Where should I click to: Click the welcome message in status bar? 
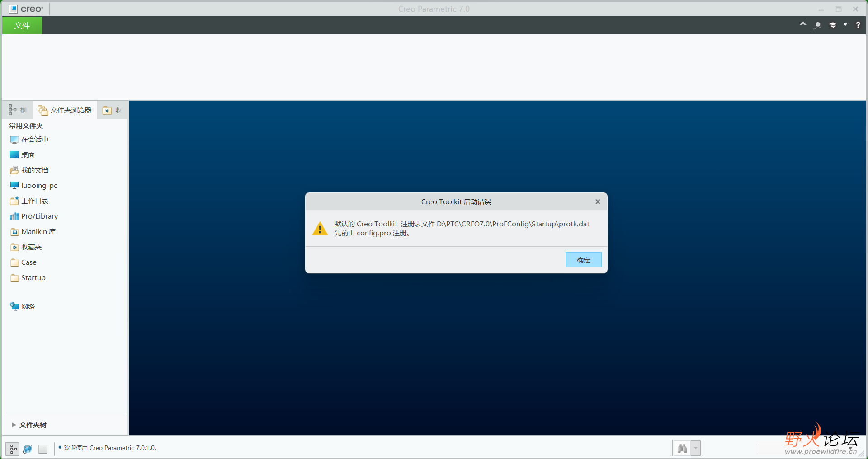click(x=110, y=448)
